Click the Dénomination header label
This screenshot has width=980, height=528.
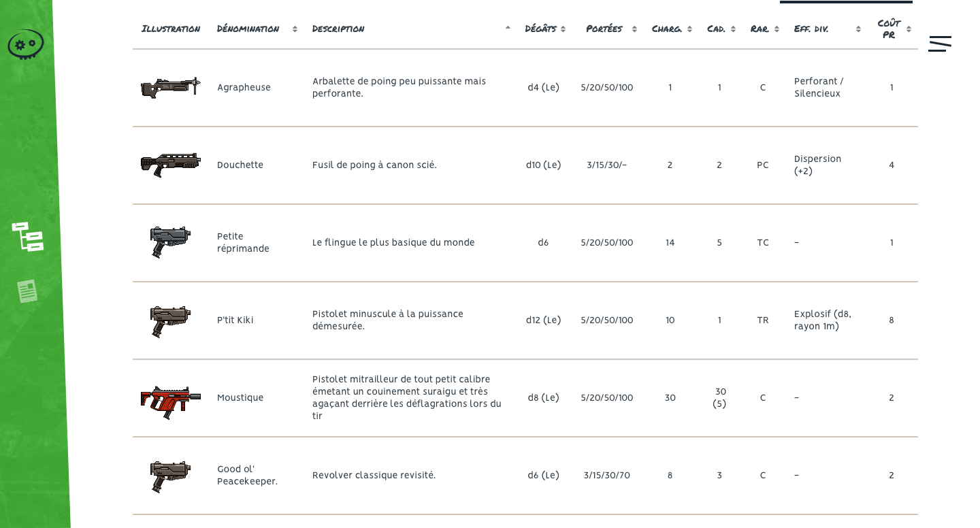point(248,29)
